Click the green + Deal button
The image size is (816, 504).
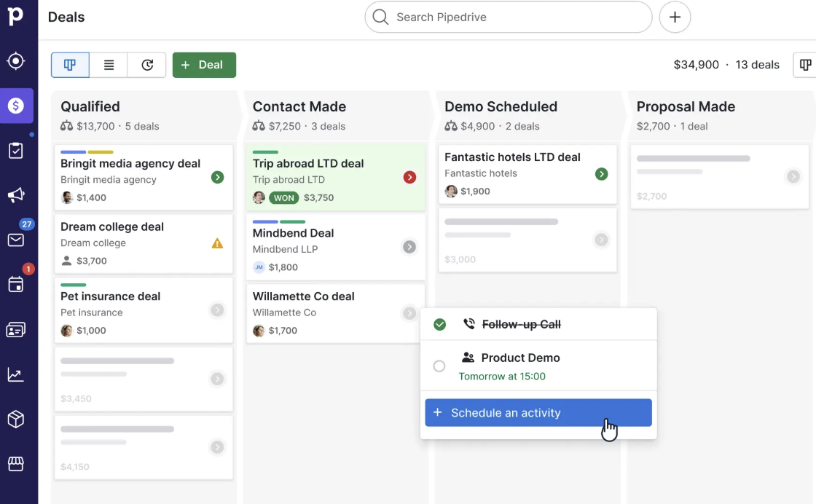tap(204, 64)
